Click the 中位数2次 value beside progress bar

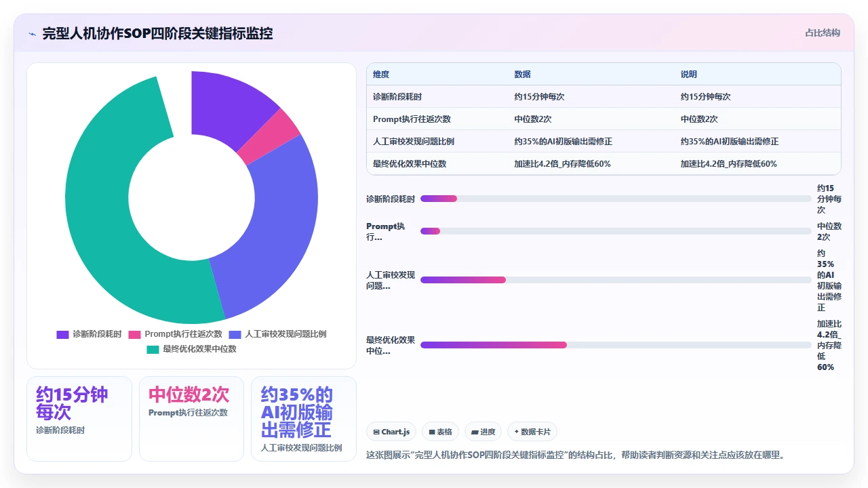point(829,232)
